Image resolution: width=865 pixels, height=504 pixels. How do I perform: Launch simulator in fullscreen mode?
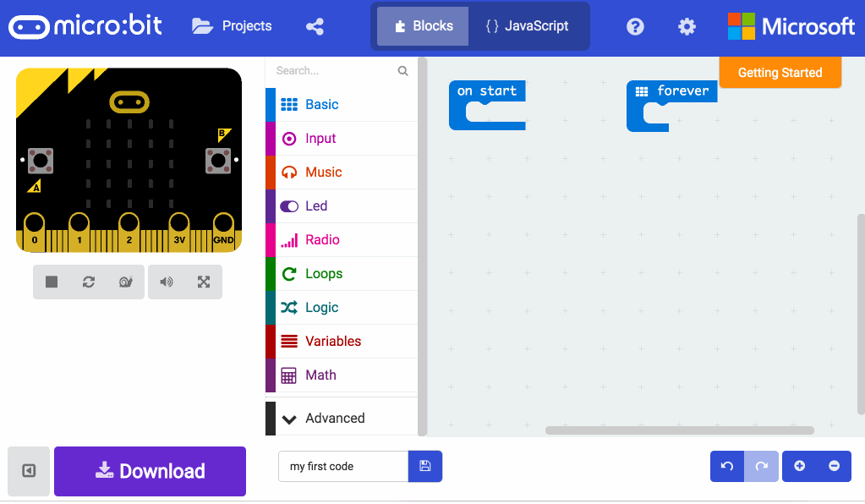203,282
